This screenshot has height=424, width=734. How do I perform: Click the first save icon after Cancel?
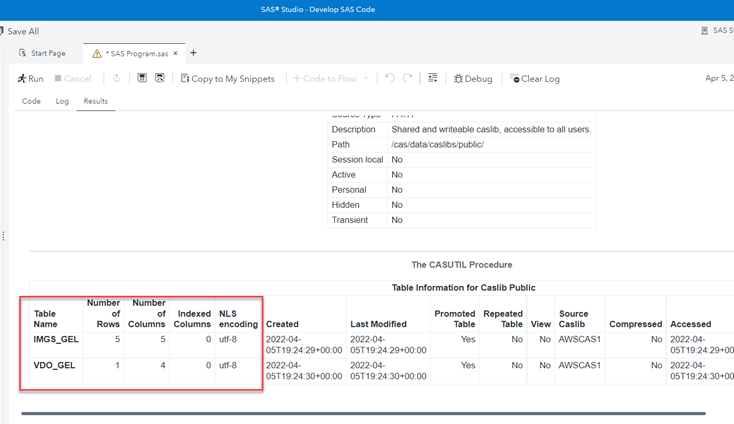pos(142,78)
